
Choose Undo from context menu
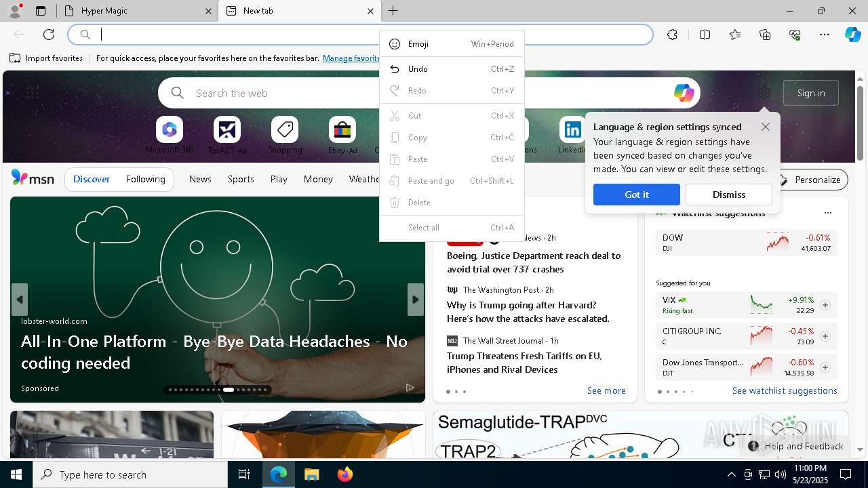(452, 69)
